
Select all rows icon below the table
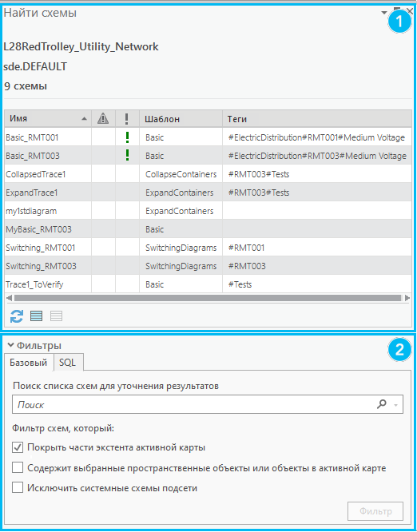point(36,316)
